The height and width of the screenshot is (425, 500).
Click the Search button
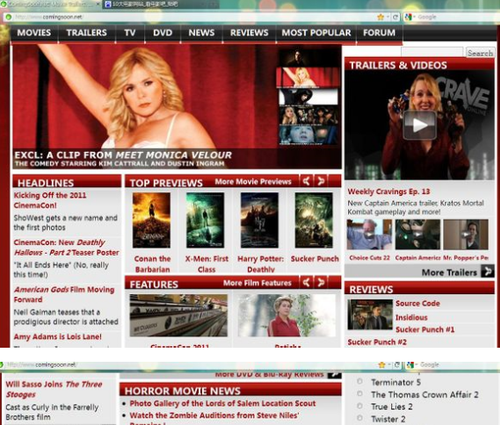click(x=480, y=53)
